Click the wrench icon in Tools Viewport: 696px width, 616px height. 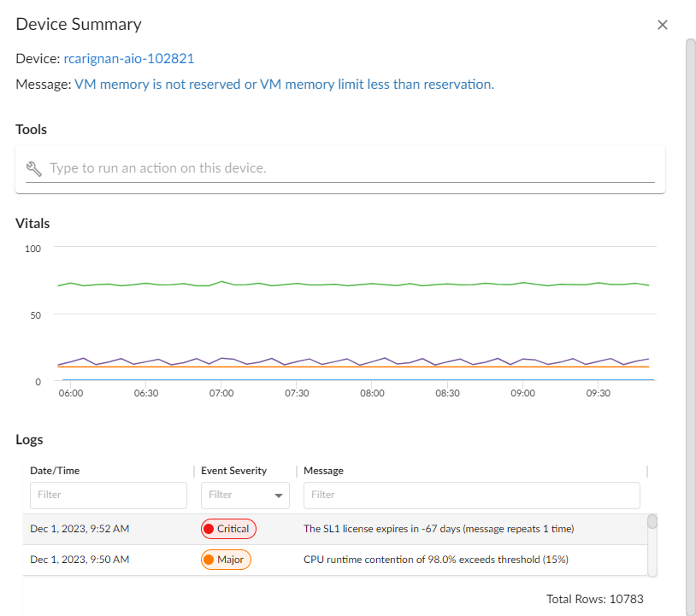34,168
